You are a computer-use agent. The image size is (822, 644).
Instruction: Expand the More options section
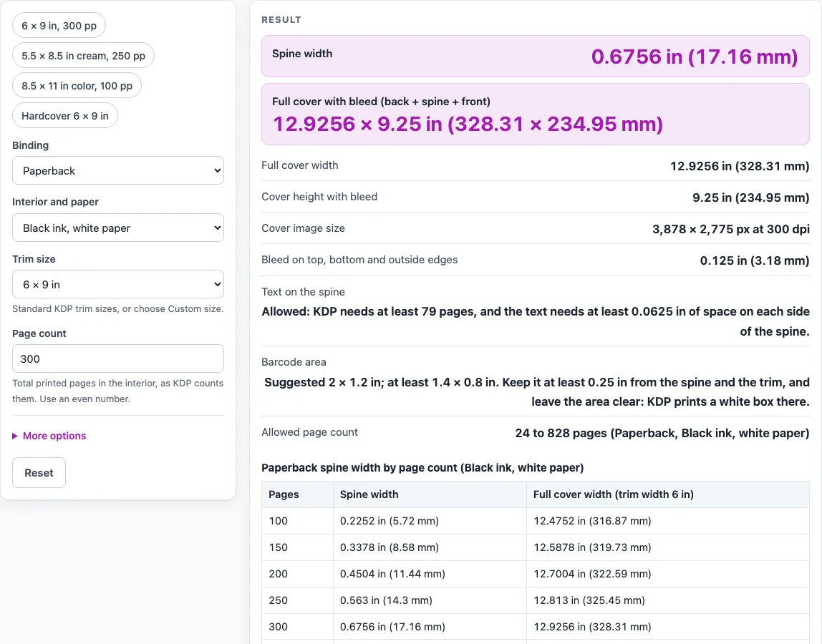[x=54, y=436]
